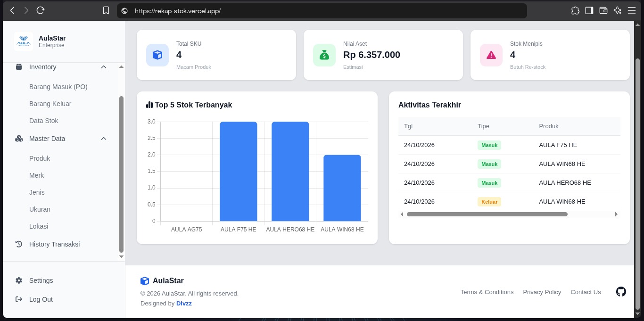Click the Settings gear icon
The height and width of the screenshot is (321, 644).
pos(19,280)
